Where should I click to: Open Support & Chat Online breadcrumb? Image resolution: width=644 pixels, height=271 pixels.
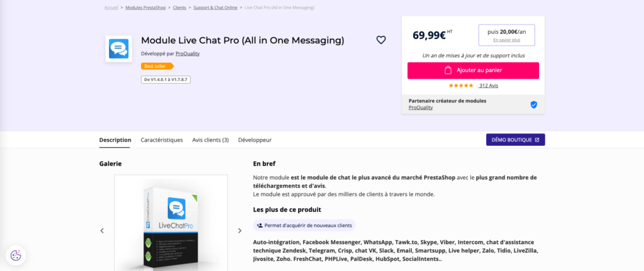point(216,8)
